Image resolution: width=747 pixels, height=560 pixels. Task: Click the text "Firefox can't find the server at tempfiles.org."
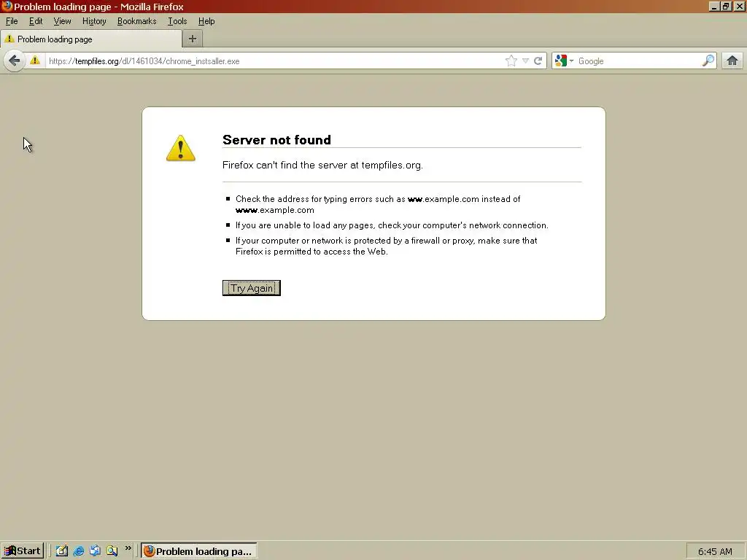(322, 166)
